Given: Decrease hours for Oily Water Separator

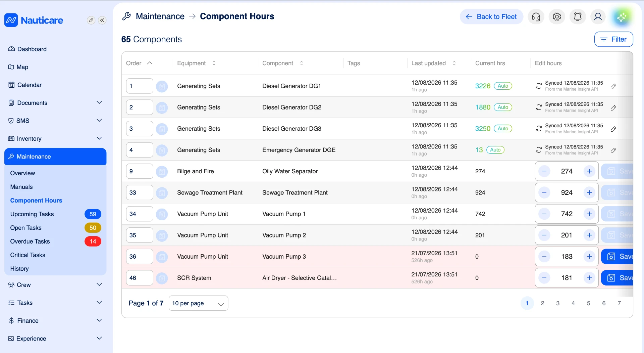Looking at the screenshot, I should [x=544, y=171].
